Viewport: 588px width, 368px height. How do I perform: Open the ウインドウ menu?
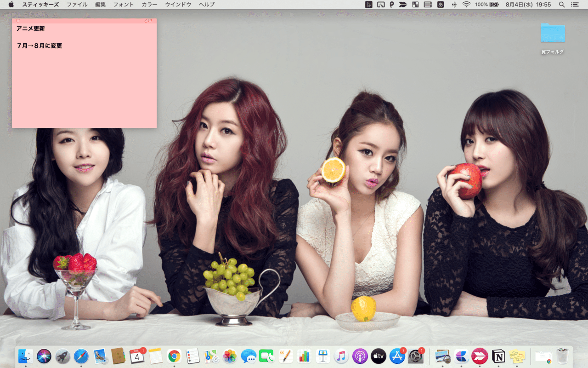coord(178,5)
